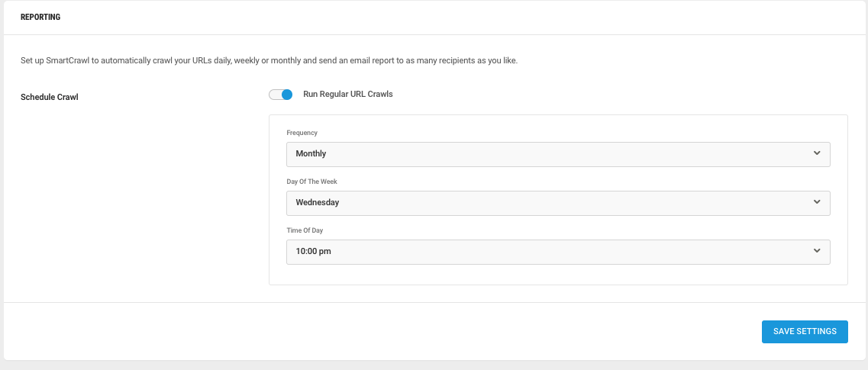Select the 'Monthly' value text
This screenshot has height=370, width=868.
coord(311,154)
